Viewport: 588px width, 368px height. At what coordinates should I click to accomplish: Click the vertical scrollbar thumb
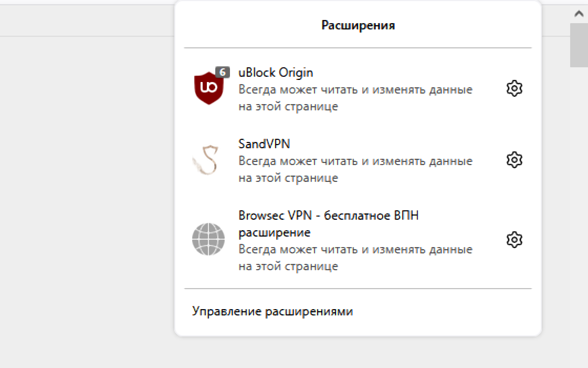point(579,45)
